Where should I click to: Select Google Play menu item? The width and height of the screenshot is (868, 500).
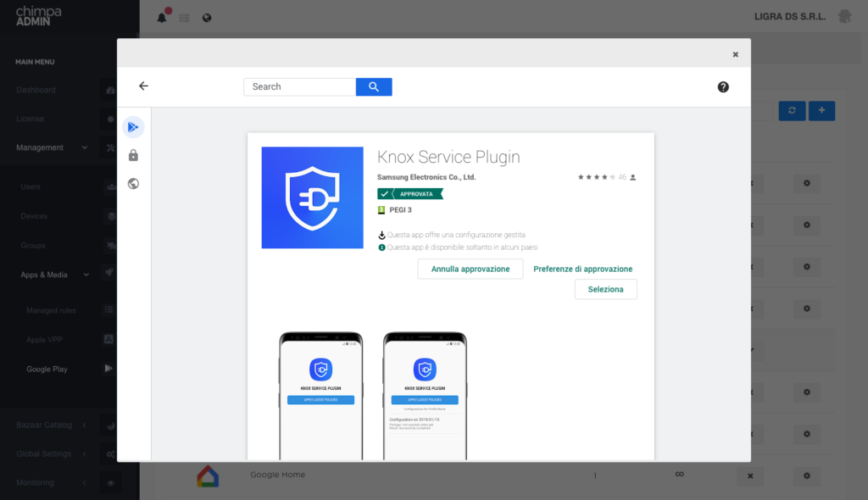[47, 369]
